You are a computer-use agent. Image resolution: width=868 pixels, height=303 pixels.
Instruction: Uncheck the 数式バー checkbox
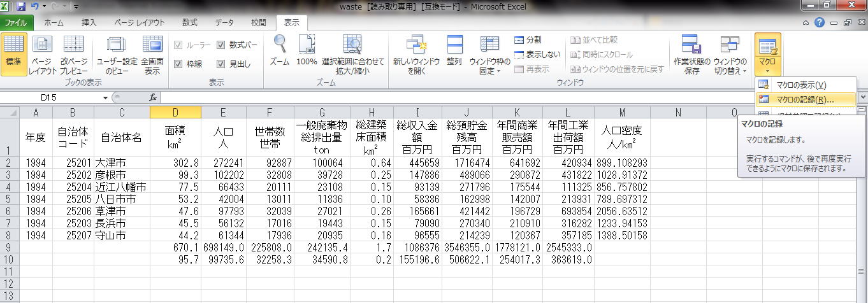[x=221, y=45]
